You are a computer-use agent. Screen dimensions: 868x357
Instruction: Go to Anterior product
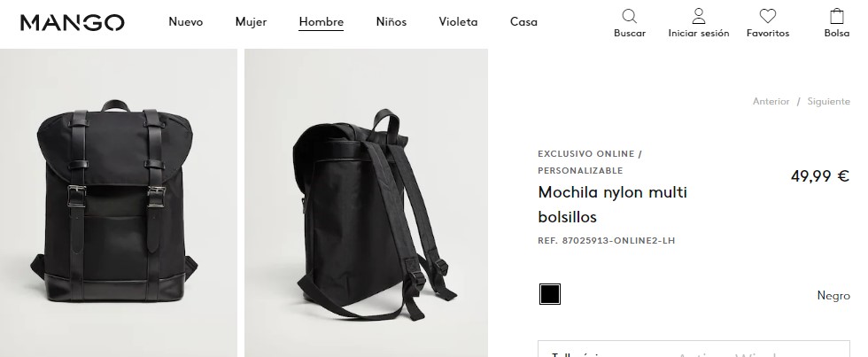pyautogui.click(x=771, y=101)
